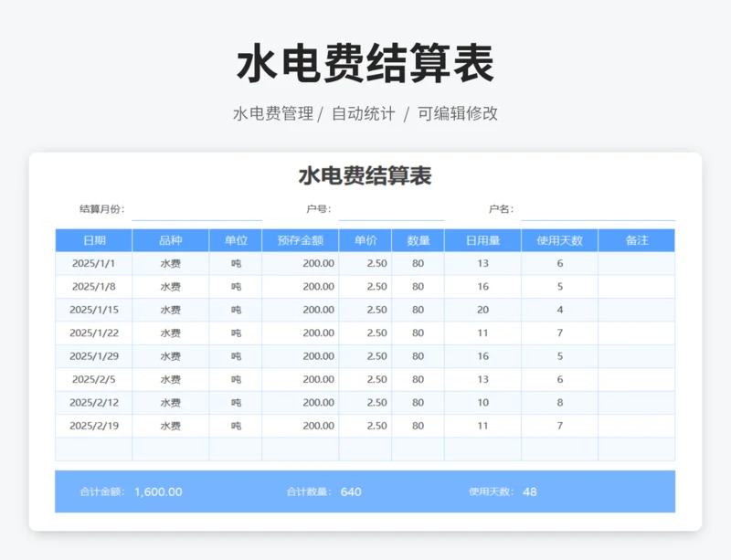Click subtitle text 自动统计
This screenshot has width=731, height=560.
(364, 113)
